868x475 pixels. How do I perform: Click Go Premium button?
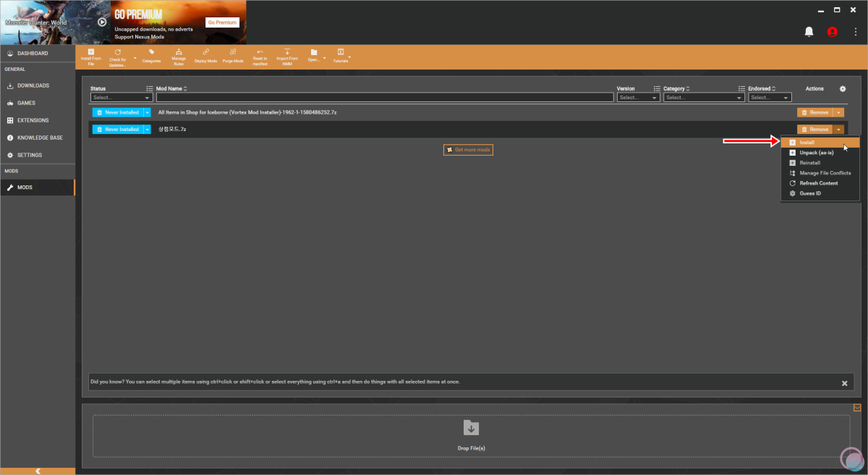tap(222, 22)
